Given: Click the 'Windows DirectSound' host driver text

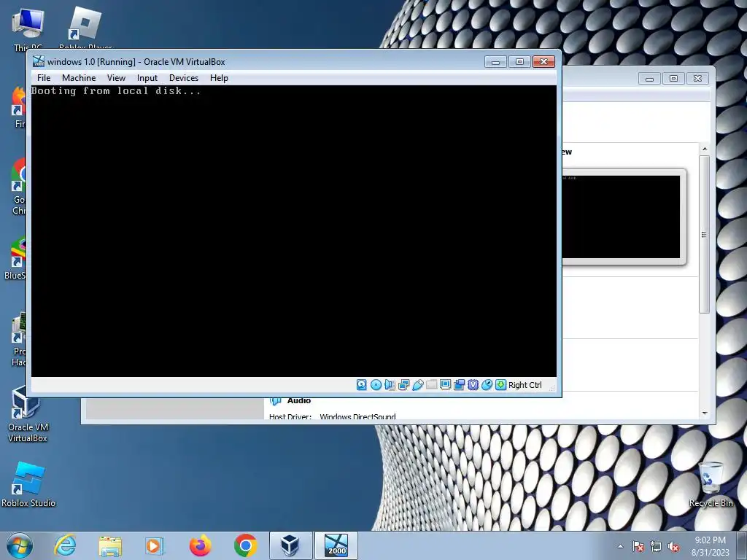Looking at the screenshot, I should 357,416.
